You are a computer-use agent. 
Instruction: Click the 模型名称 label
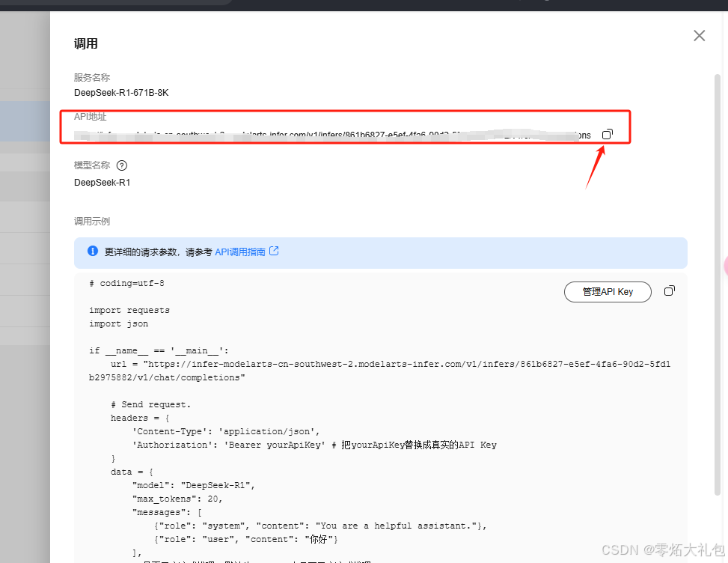click(x=92, y=165)
